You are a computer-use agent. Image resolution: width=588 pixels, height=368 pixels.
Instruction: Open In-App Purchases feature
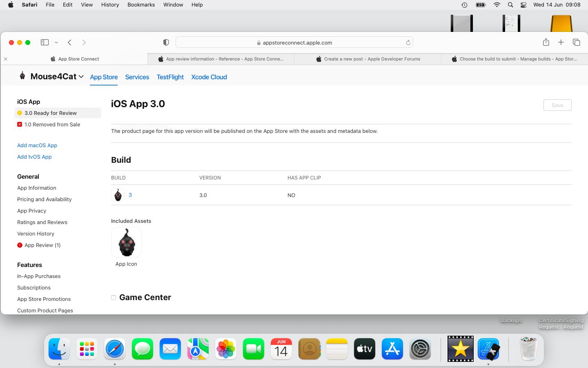39,276
